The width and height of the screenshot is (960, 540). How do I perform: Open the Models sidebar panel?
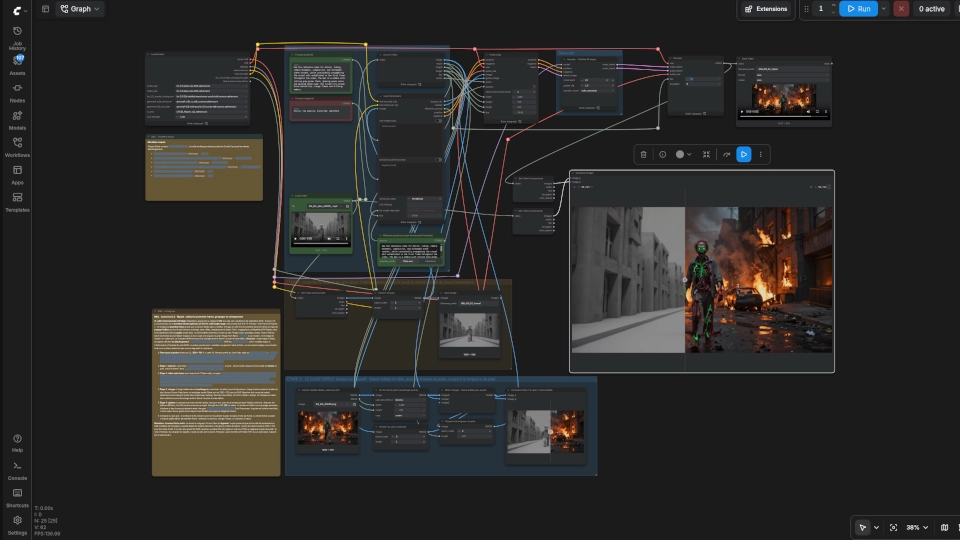17,119
